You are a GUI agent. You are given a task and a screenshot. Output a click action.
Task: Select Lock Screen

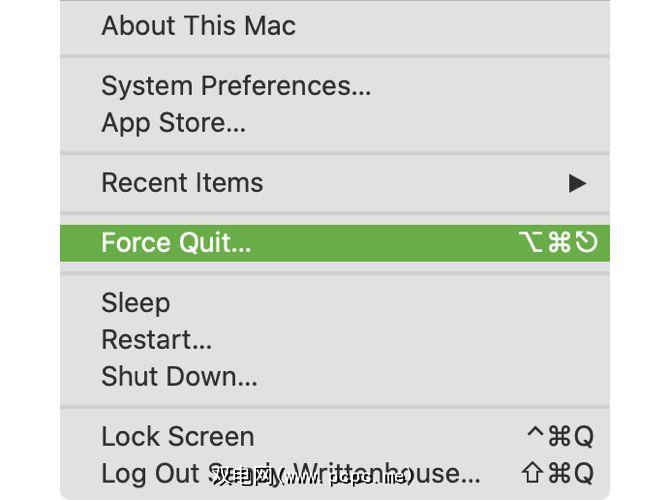click(x=177, y=436)
